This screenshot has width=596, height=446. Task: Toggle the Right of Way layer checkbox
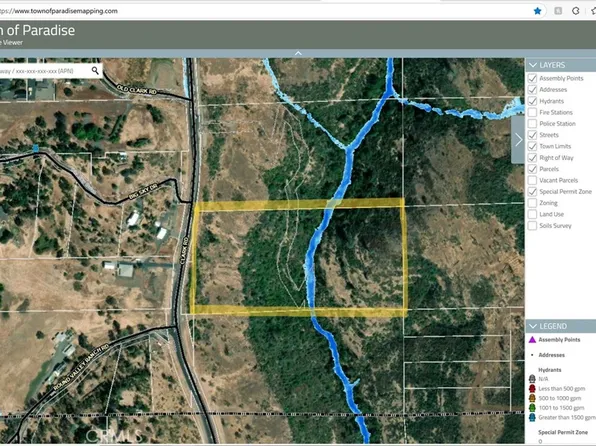pyautogui.click(x=533, y=158)
